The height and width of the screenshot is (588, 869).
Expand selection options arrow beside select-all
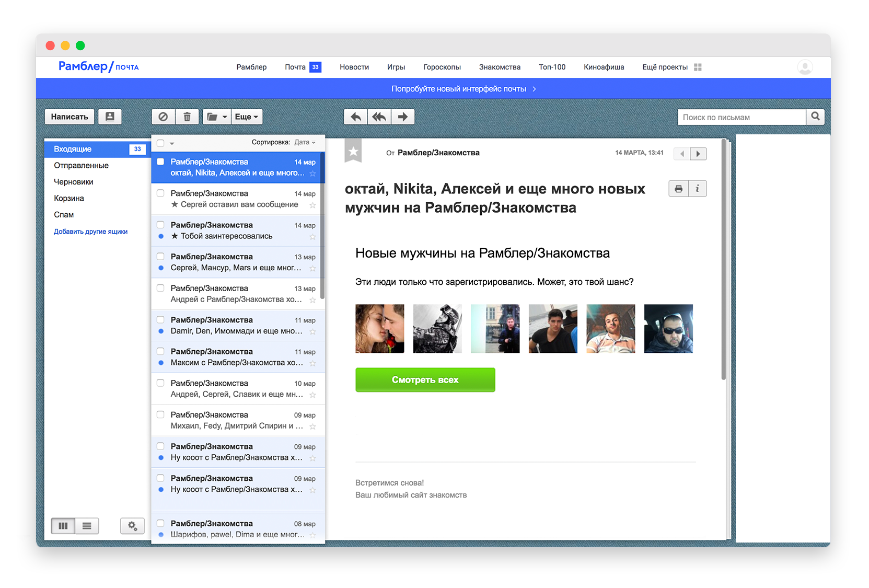(171, 143)
